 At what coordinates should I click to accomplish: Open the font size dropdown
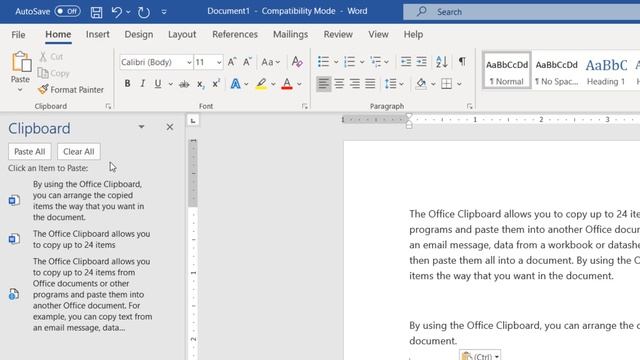click(219, 62)
